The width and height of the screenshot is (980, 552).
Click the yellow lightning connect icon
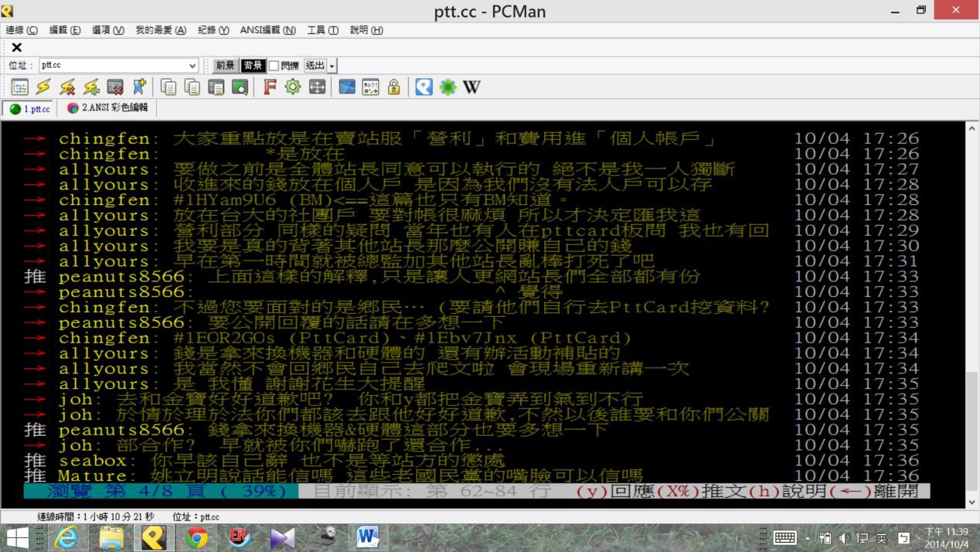43,87
